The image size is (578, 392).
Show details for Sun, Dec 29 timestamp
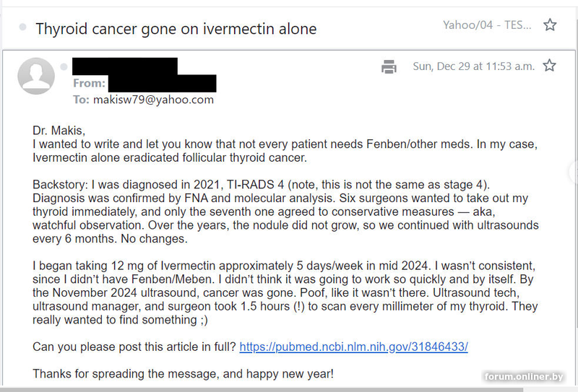[x=473, y=66]
